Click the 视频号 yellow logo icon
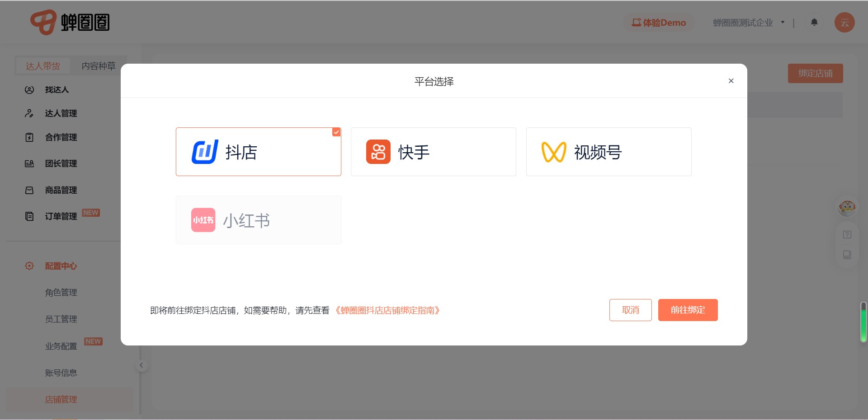868x420 pixels. [554, 152]
